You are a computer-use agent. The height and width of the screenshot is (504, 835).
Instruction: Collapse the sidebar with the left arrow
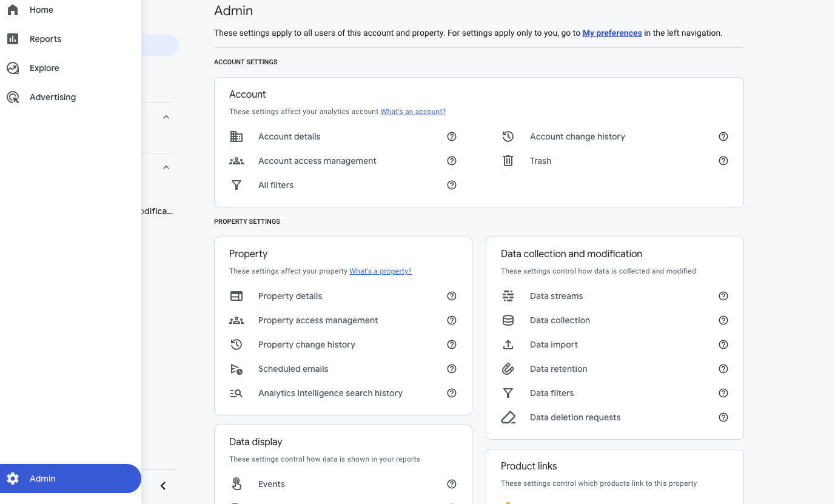[163, 486]
